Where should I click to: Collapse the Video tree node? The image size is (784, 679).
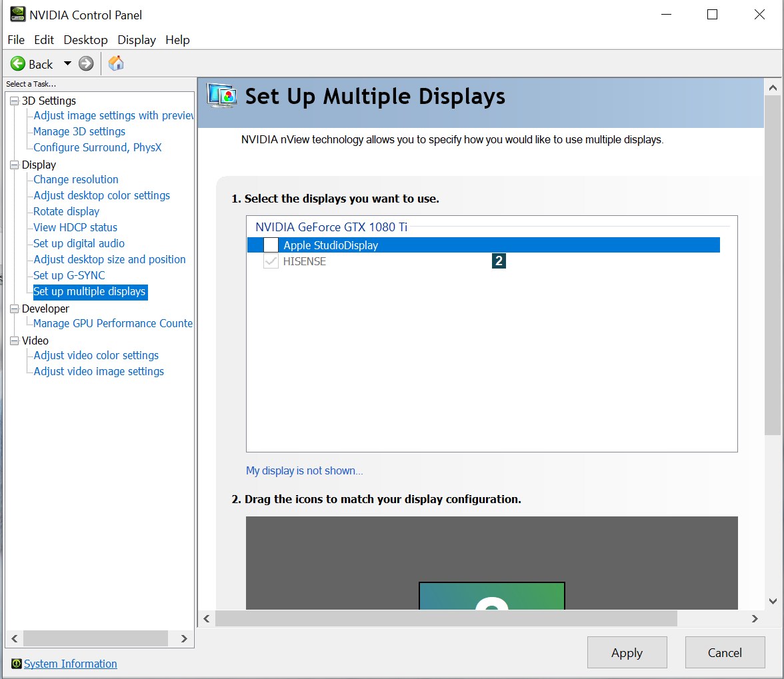click(x=15, y=340)
